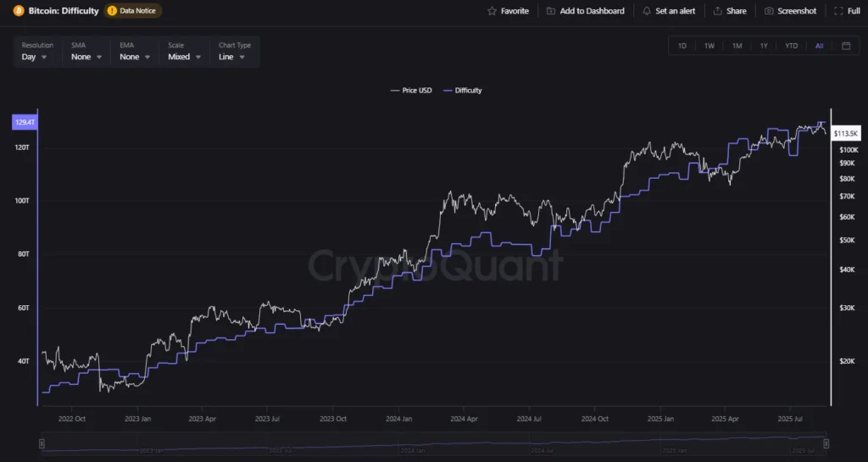Click the 2025 Jan axis label
Viewport: 868px width, 462px height.
click(x=660, y=419)
